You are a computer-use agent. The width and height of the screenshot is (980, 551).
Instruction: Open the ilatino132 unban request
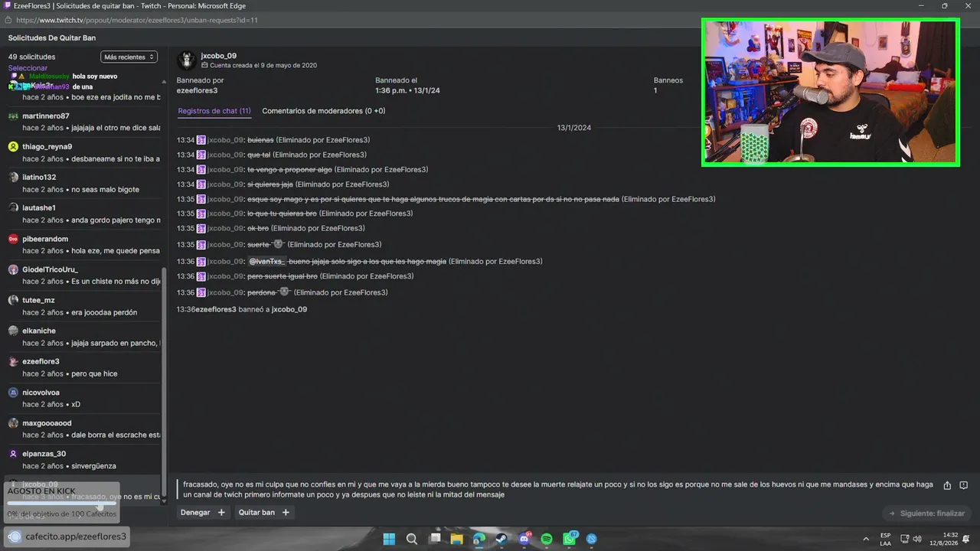(84, 183)
